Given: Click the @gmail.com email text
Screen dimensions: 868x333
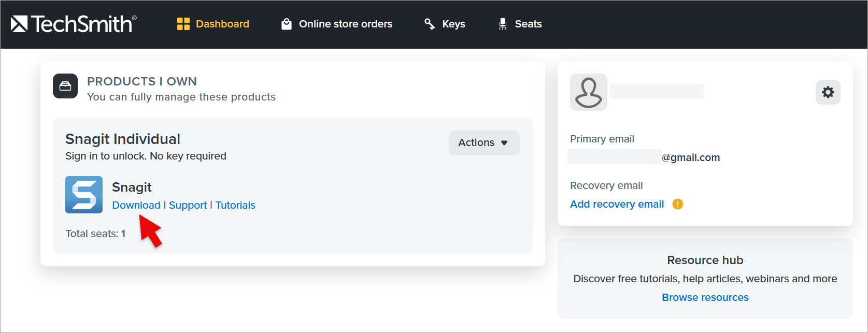Looking at the screenshot, I should pyautogui.click(x=691, y=157).
